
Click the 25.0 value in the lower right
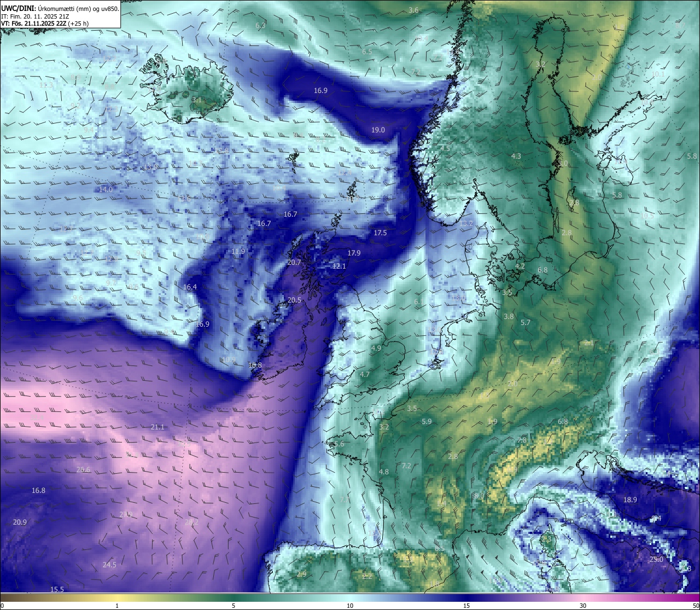click(656, 560)
